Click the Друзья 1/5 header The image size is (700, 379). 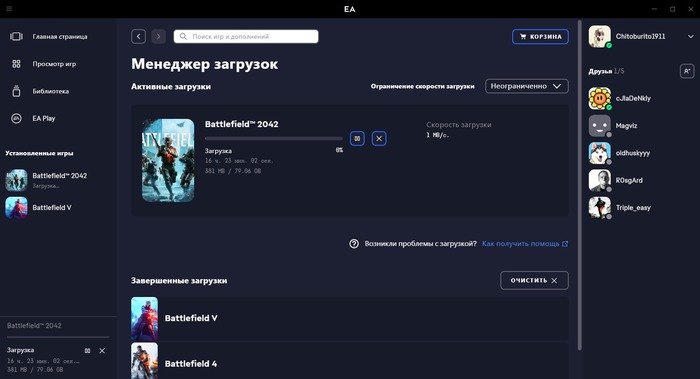tap(606, 71)
